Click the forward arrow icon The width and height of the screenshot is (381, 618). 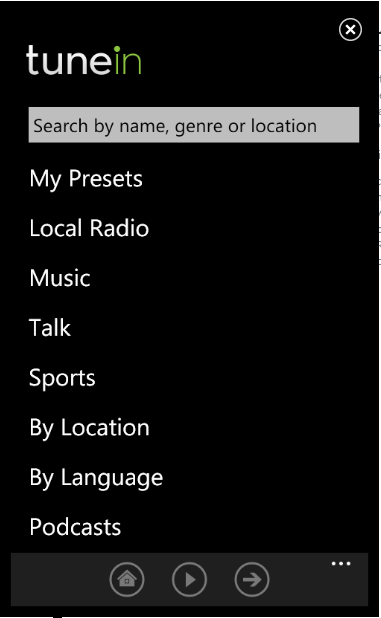pos(252,579)
